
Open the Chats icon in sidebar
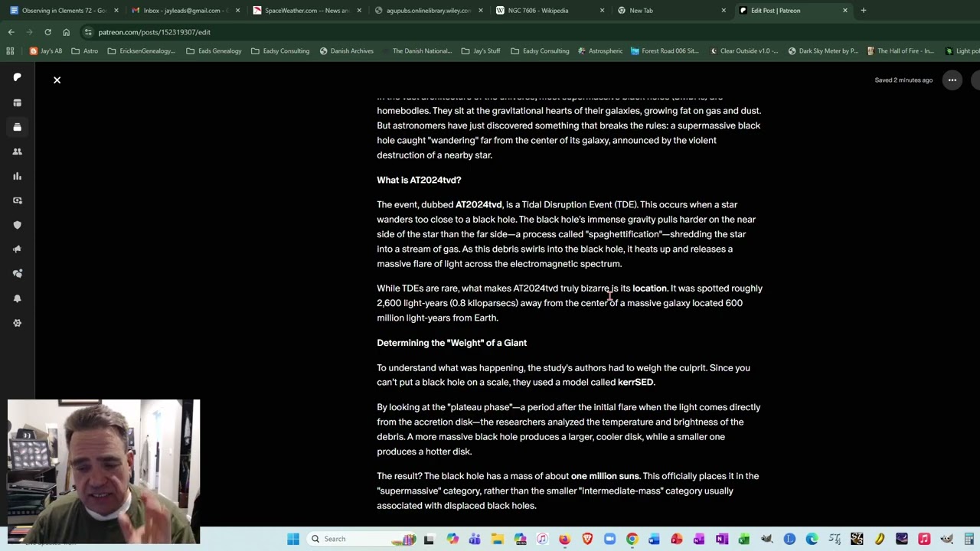coord(17,274)
